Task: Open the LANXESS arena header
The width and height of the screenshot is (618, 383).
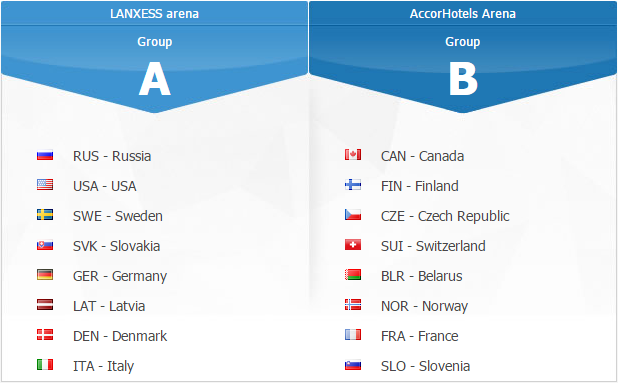Action: pos(154,13)
